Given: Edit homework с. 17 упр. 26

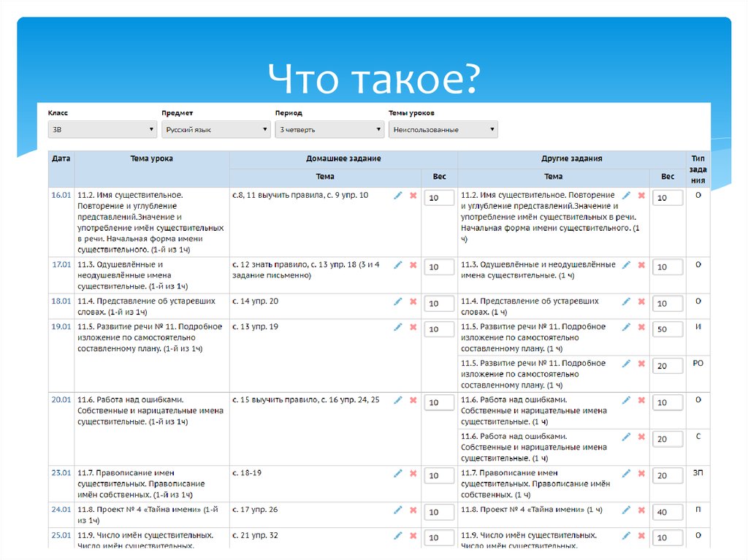Looking at the screenshot, I should (x=398, y=510).
